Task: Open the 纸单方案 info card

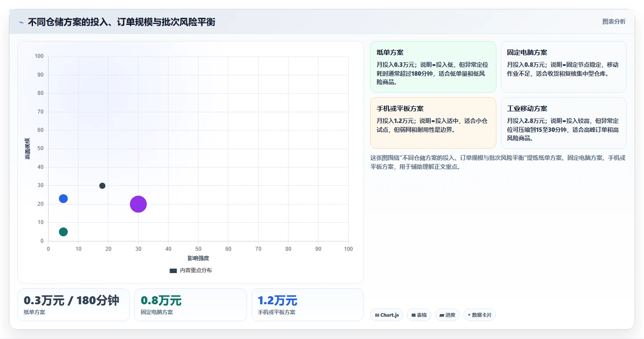Action: click(x=433, y=67)
